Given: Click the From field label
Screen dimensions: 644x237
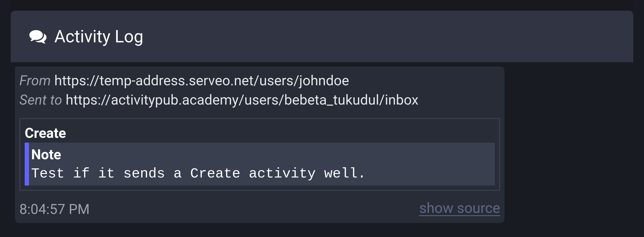Looking at the screenshot, I should tap(35, 80).
